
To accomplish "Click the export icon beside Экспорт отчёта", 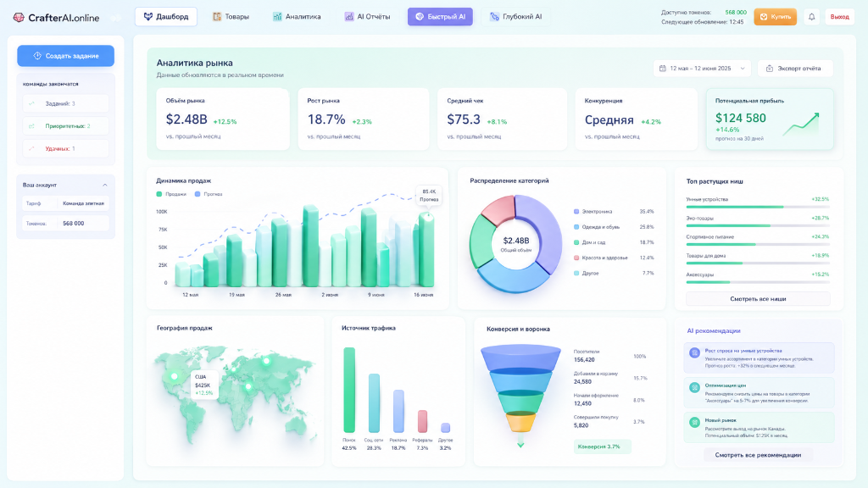I will click(770, 69).
